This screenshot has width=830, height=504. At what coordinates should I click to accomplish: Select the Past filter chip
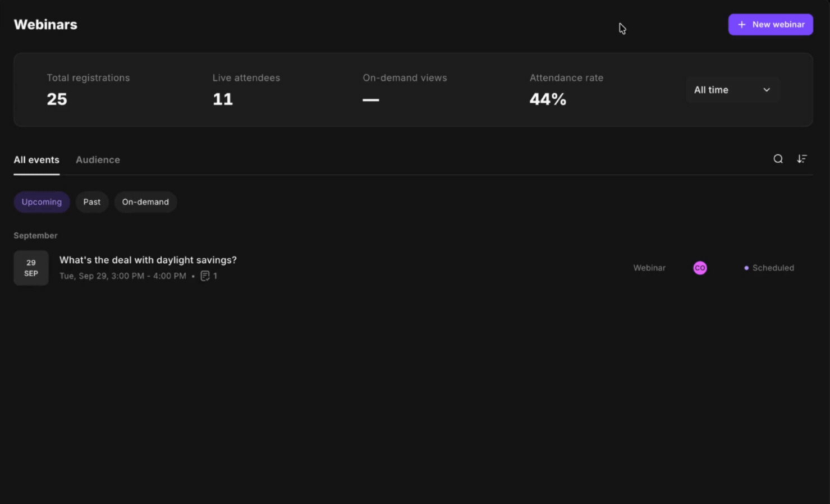(92, 202)
